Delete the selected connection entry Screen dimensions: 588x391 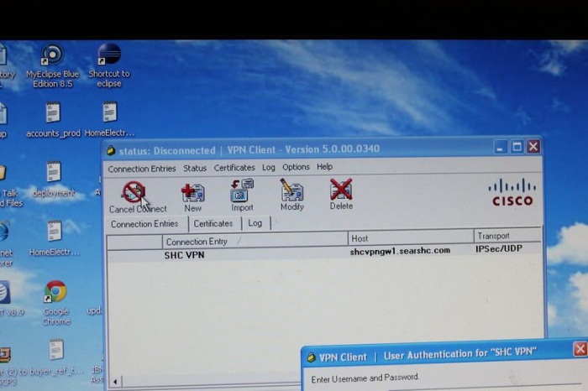pyautogui.click(x=341, y=193)
